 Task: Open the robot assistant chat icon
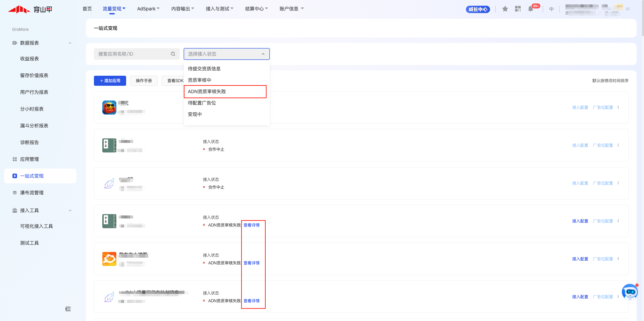point(630,292)
